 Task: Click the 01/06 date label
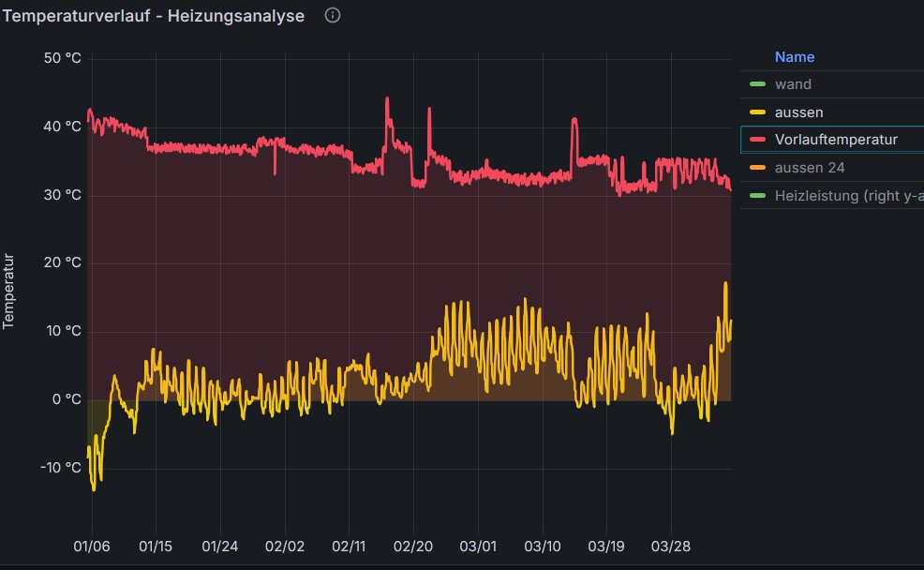[x=91, y=547]
